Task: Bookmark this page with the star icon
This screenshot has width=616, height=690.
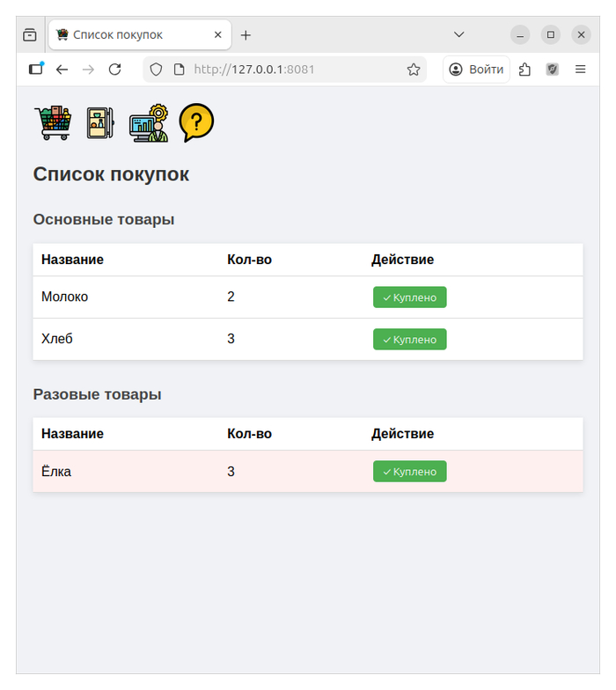Action: (x=414, y=70)
